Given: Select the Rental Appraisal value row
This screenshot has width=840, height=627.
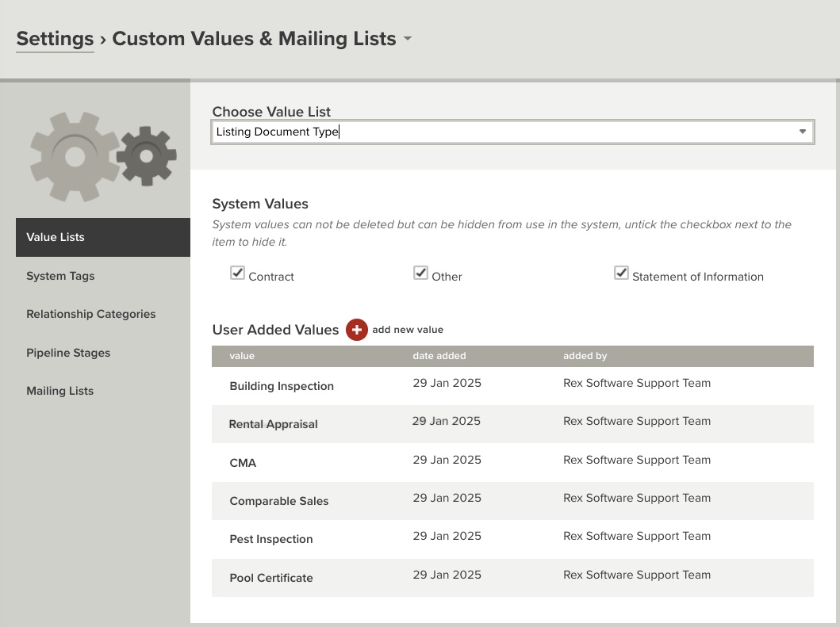Looking at the screenshot, I should pos(273,424).
